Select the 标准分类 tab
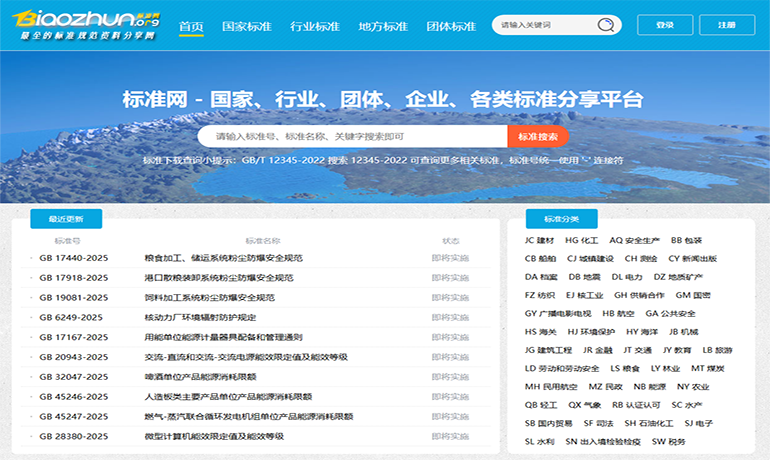This screenshot has height=460, width=770. [561, 219]
